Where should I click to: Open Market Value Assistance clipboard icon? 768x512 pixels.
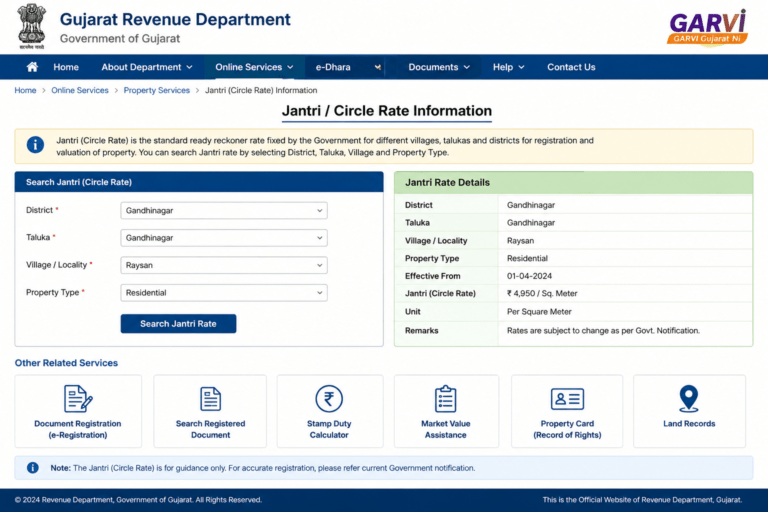446,399
